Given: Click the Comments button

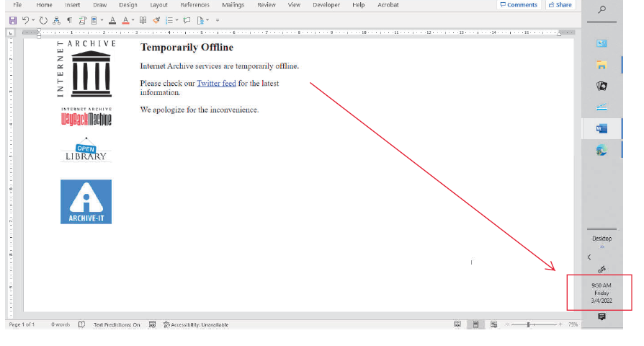Looking at the screenshot, I should tap(519, 5).
